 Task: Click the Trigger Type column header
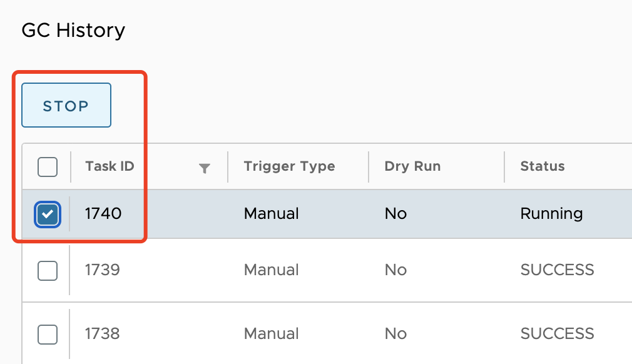(x=289, y=166)
